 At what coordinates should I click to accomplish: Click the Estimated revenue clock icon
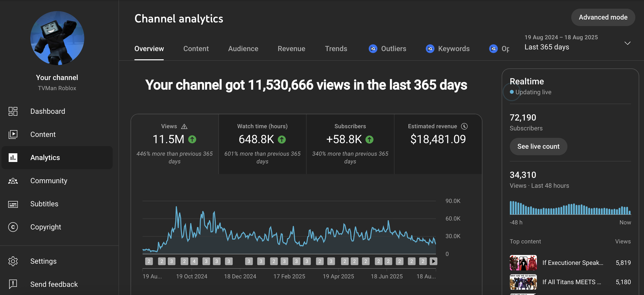[x=464, y=126]
